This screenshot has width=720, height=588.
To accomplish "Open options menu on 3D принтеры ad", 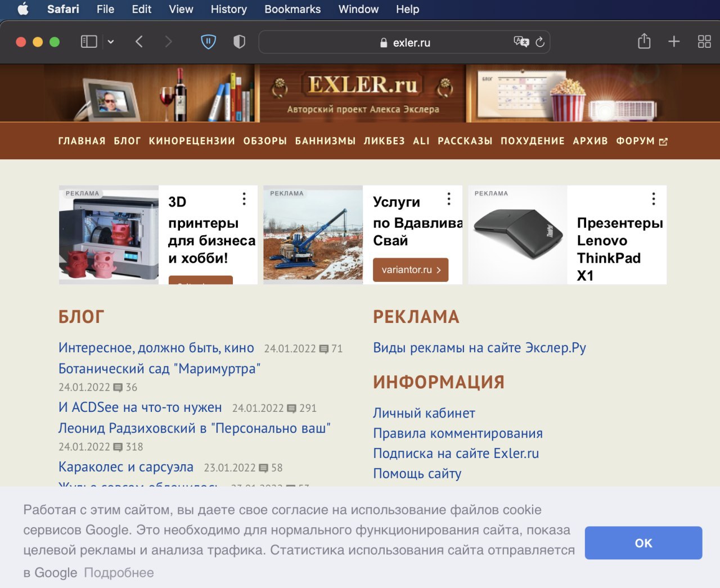I will 244,199.
